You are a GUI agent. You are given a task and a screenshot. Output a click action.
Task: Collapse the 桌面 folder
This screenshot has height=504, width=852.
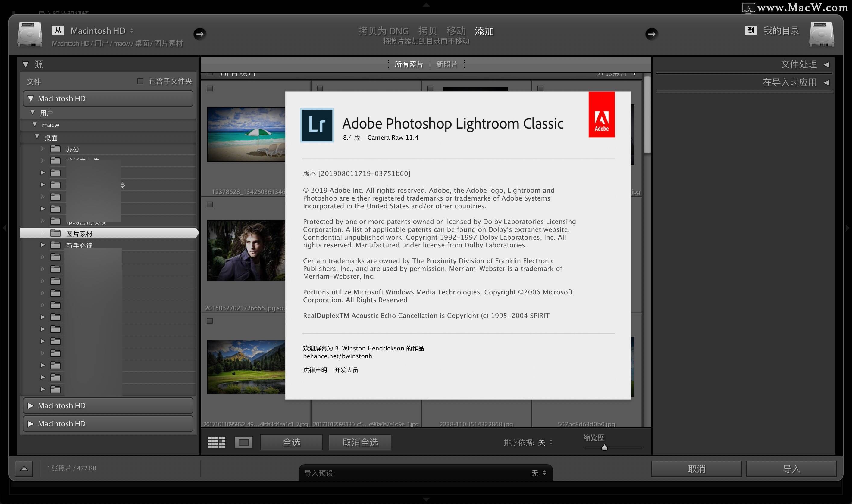(37, 136)
